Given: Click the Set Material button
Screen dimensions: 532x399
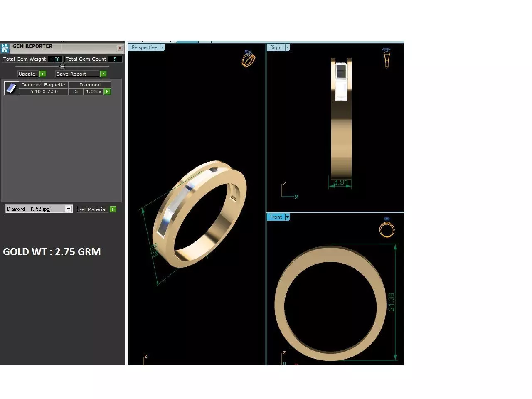Looking at the screenshot, I should 92,209.
